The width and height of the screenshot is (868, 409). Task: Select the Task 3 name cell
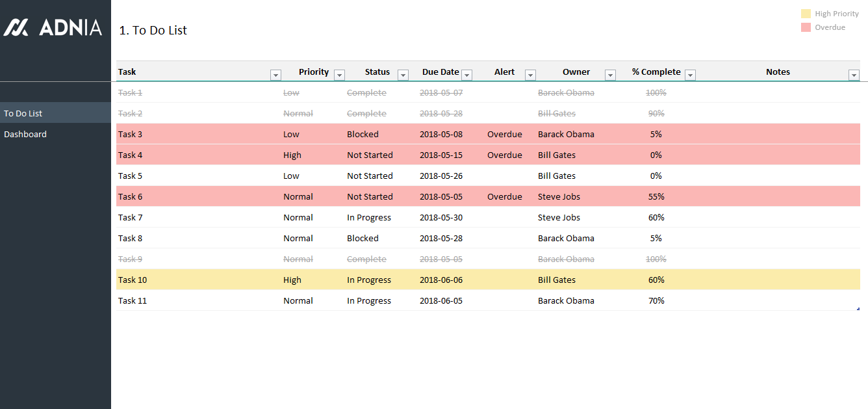(130, 135)
